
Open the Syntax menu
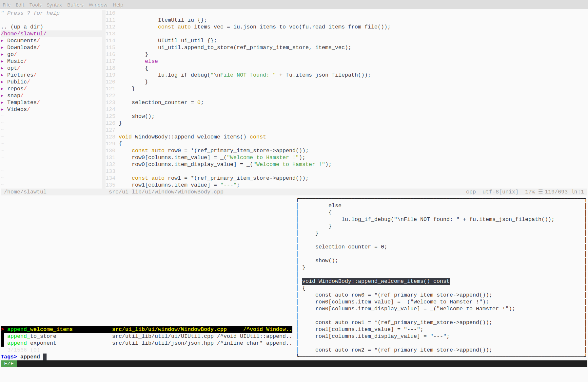pos(54,5)
